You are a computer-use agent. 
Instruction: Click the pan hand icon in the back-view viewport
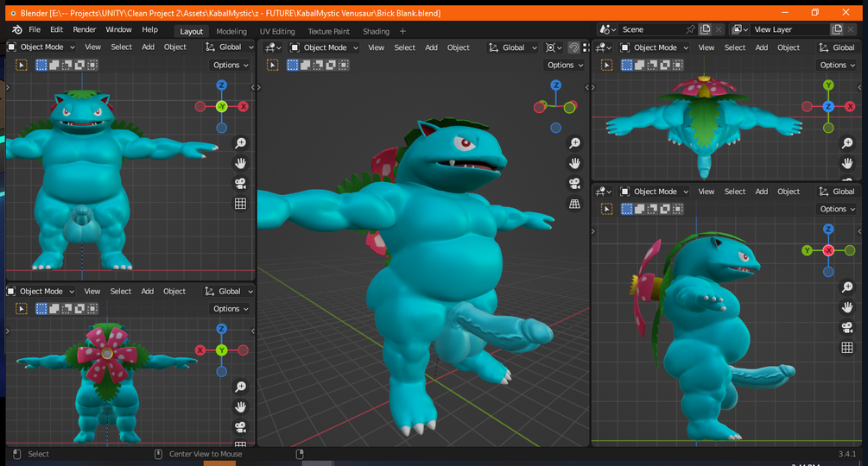click(240, 406)
